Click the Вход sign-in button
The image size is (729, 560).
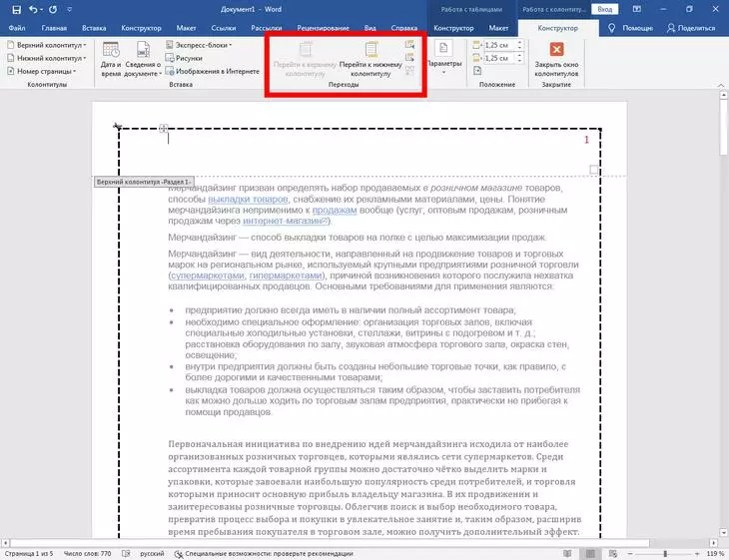pos(603,9)
